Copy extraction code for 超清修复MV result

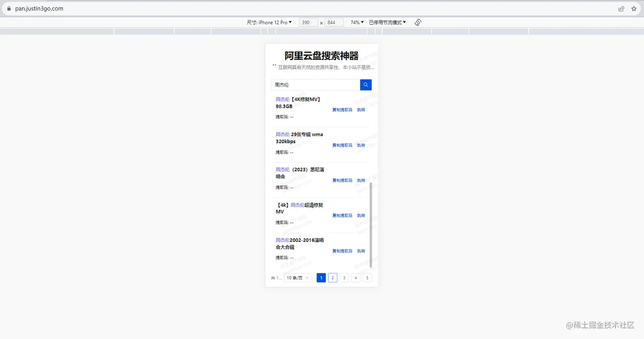342,216
